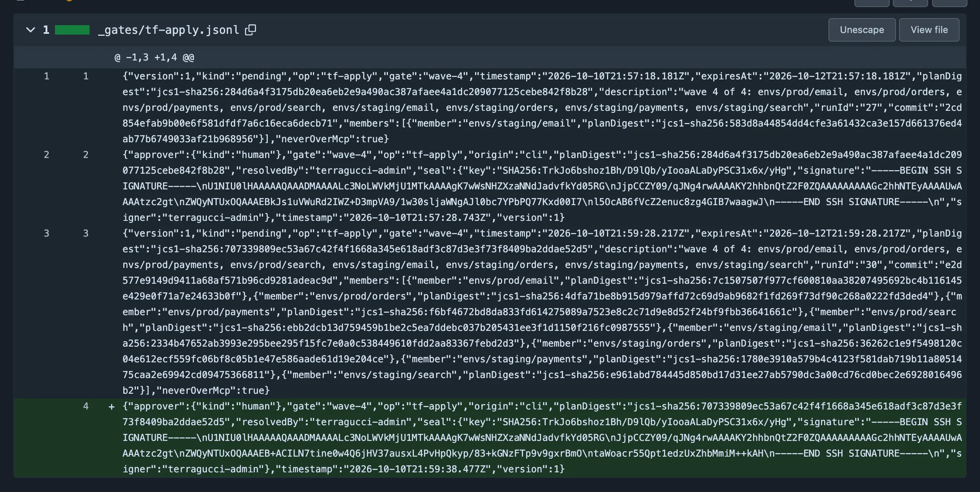Click the Unescape button
Image resolution: width=980 pixels, height=492 pixels.
point(862,30)
